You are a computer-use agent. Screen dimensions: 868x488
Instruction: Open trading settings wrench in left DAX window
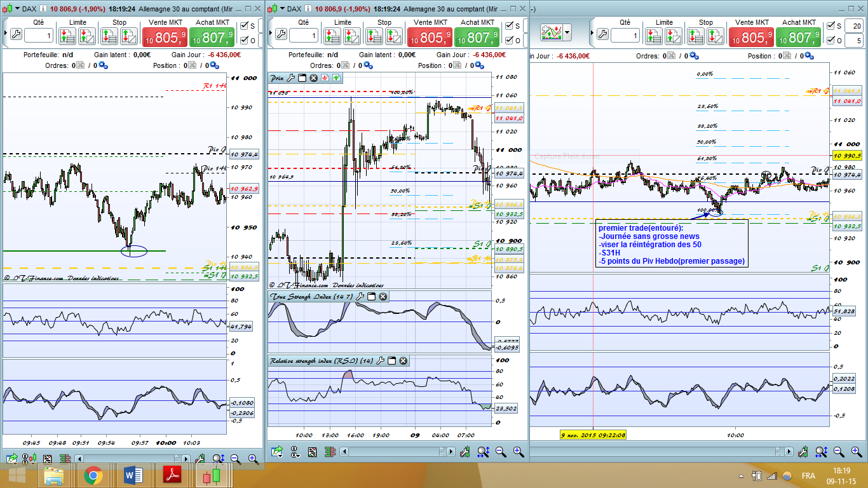tap(16, 34)
